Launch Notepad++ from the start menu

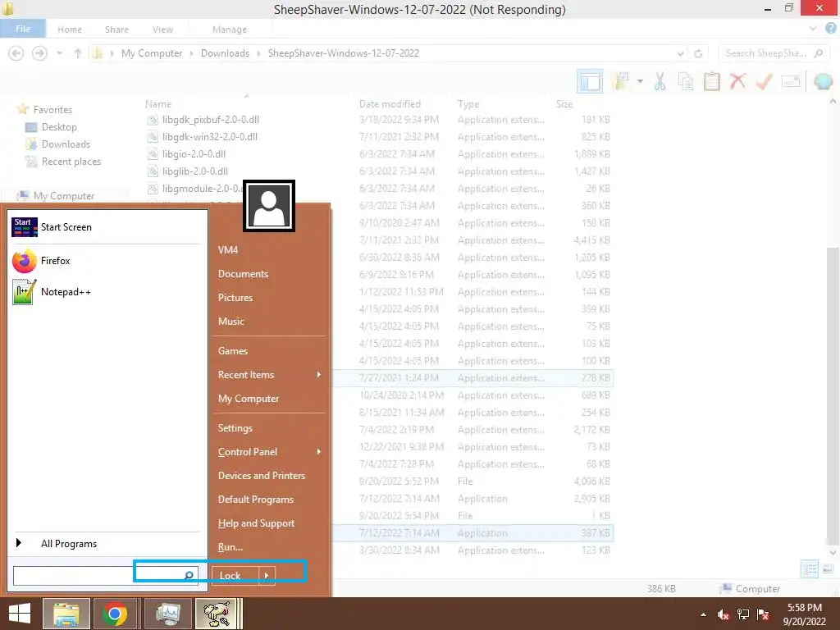click(52, 292)
